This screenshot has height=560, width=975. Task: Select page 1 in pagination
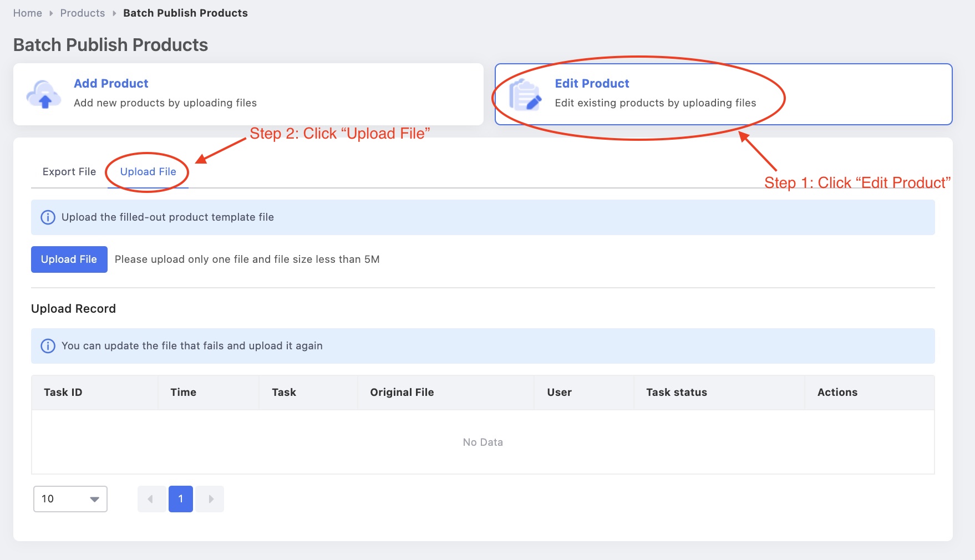pos(181,499)
